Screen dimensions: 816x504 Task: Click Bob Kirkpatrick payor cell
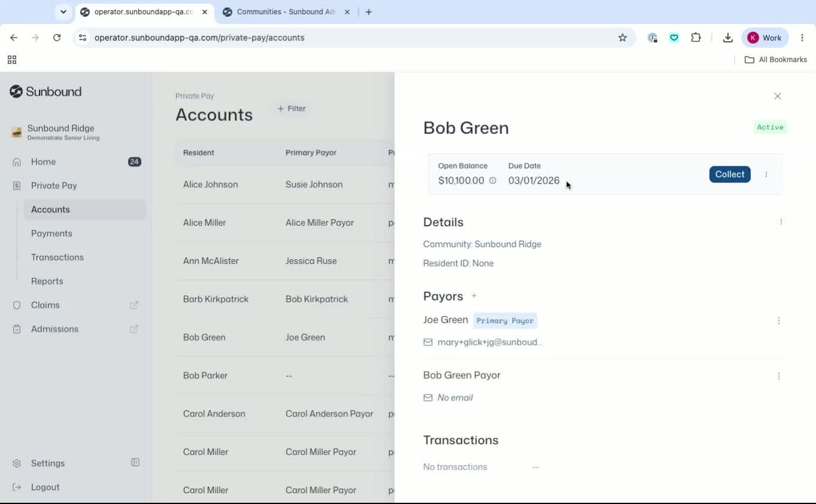click(x=316, y=299)
